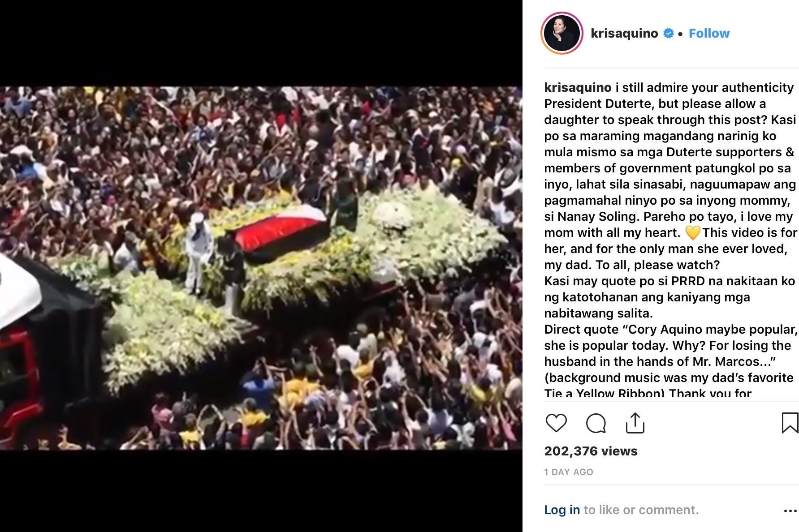Click the yellow heart emoji in the caption
The height and width of the screenshot is (532, 799).
click(692, 233)
